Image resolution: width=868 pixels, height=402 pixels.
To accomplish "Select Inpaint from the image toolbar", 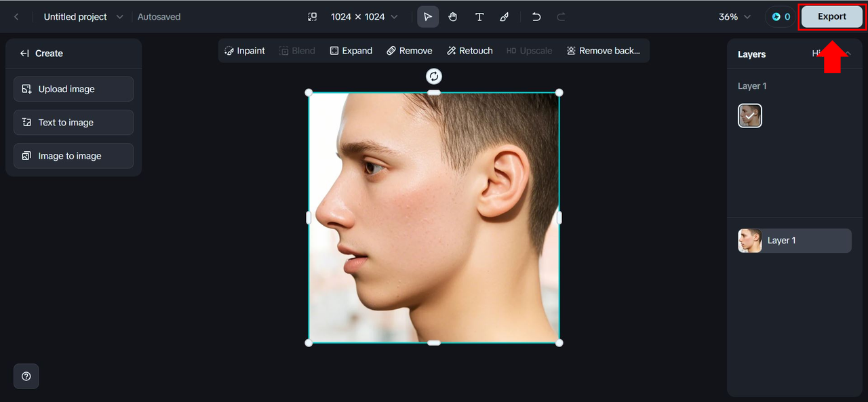I will 245,51.
